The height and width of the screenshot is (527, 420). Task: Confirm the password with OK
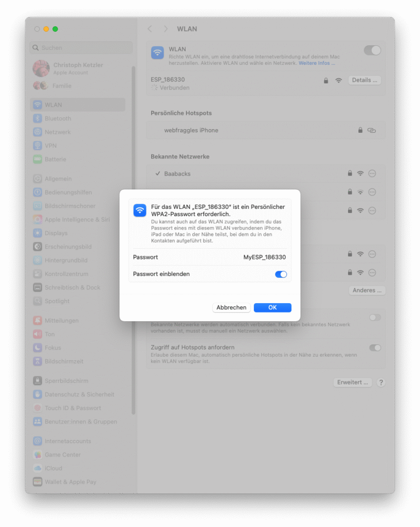tap(272, 308)
